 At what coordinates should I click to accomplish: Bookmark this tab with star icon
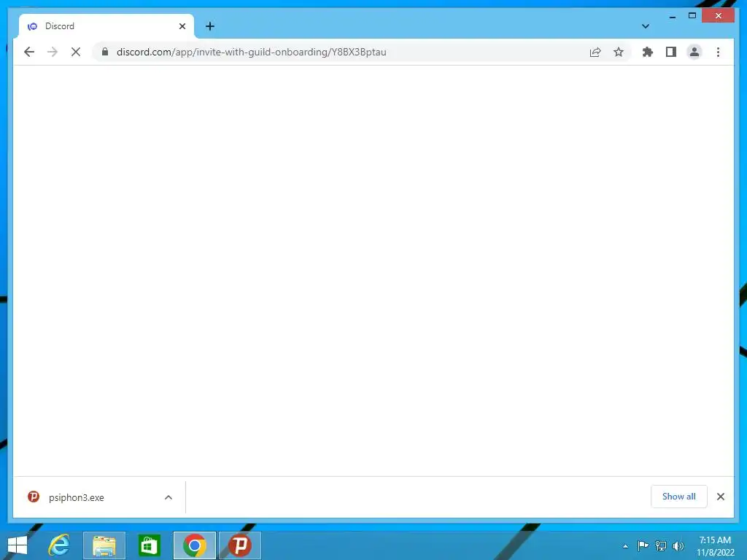tap(619, 52)
